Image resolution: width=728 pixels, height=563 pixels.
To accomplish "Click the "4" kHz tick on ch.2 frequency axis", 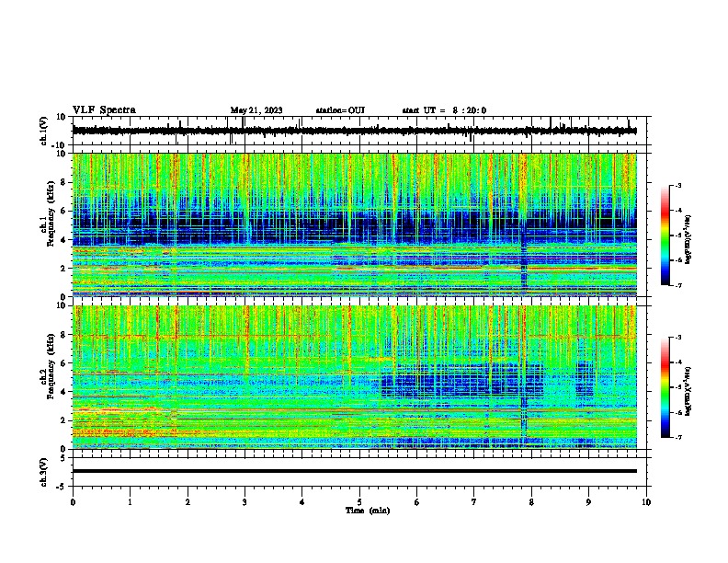I will click(63, 392).
